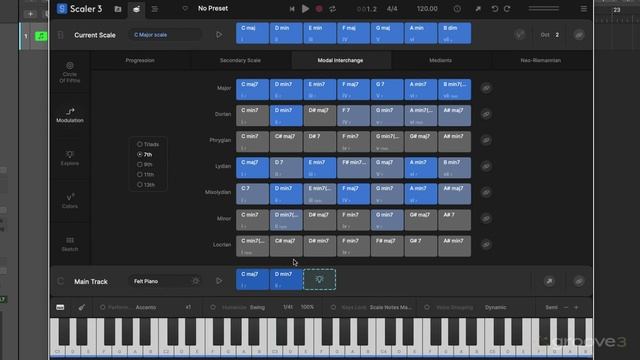Toggle the Perform power button
Image resolution: width=640 pixels, height=360 pixels.
[x=102, y=307]
